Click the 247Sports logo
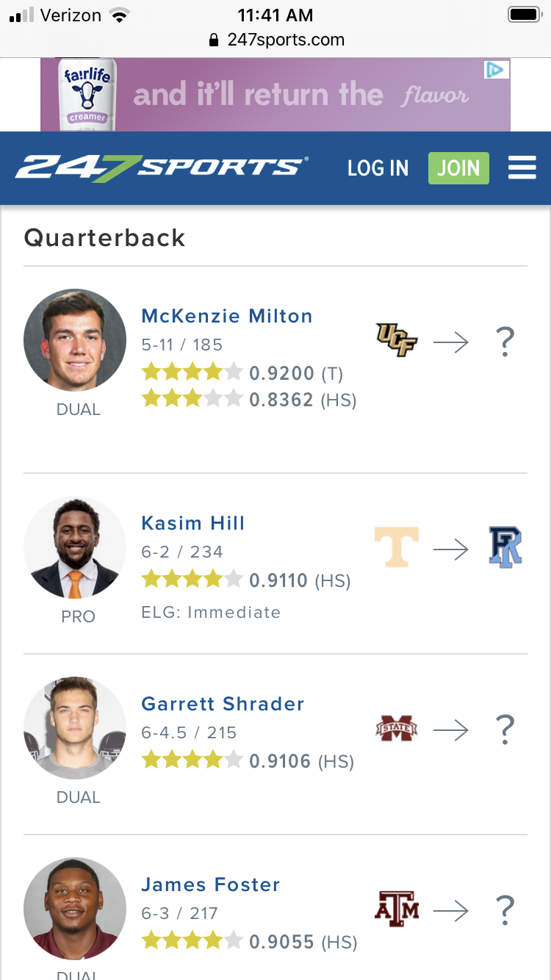 pos(162,168)
